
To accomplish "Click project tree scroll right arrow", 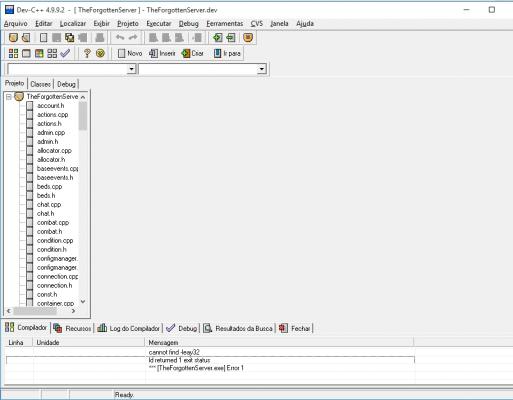I will click(73, 311).
